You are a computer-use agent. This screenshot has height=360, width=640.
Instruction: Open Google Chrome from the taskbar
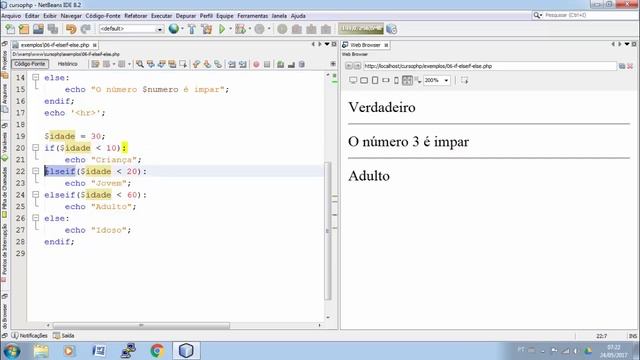point(157,351)
